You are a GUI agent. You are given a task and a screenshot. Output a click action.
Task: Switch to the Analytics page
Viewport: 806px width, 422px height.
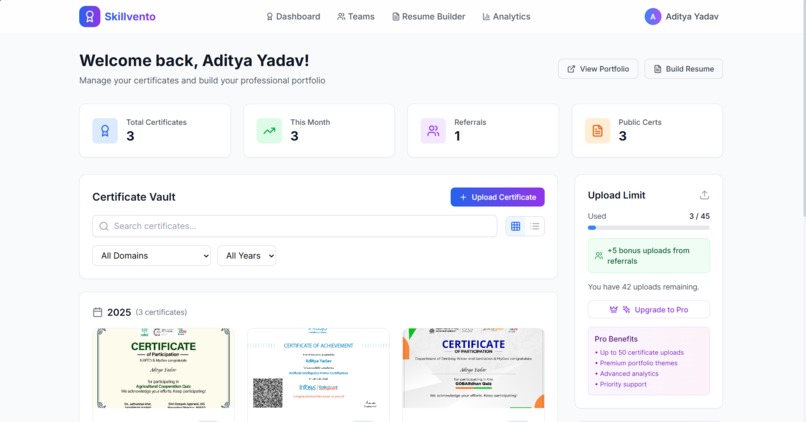[506, 16]
